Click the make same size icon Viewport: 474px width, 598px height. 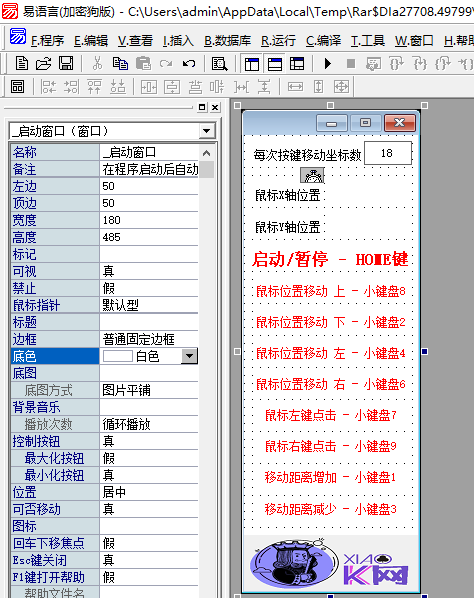coord(341,87)
